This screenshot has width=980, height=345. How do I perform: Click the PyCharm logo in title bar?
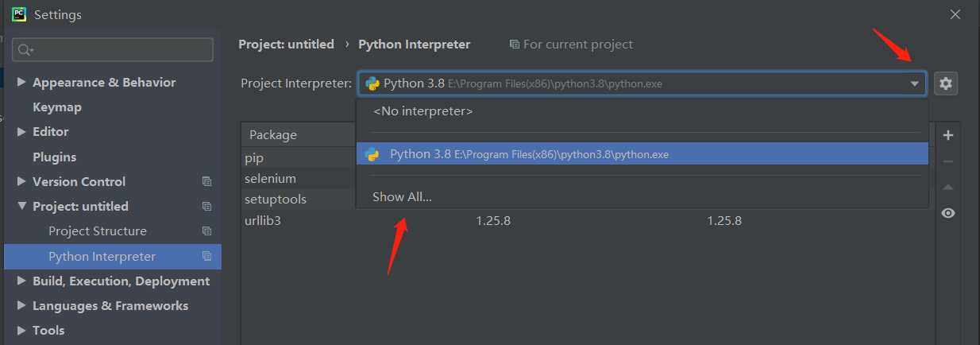coord(18,14)
